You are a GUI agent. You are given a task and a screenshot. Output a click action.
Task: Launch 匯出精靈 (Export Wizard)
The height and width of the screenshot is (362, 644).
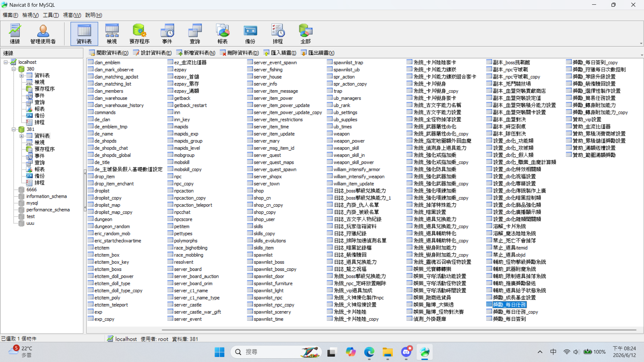pos(318,53)
